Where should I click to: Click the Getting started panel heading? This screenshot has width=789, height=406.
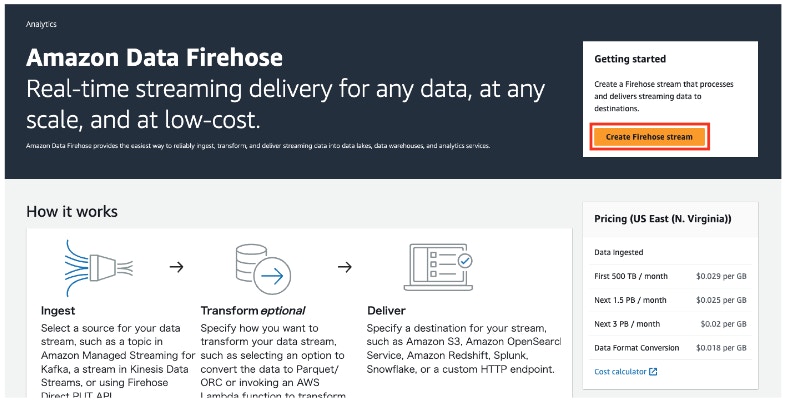click(x=630, y=59)
